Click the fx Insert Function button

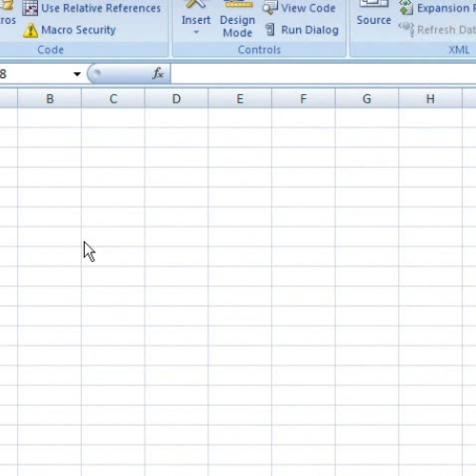[158, 73]
